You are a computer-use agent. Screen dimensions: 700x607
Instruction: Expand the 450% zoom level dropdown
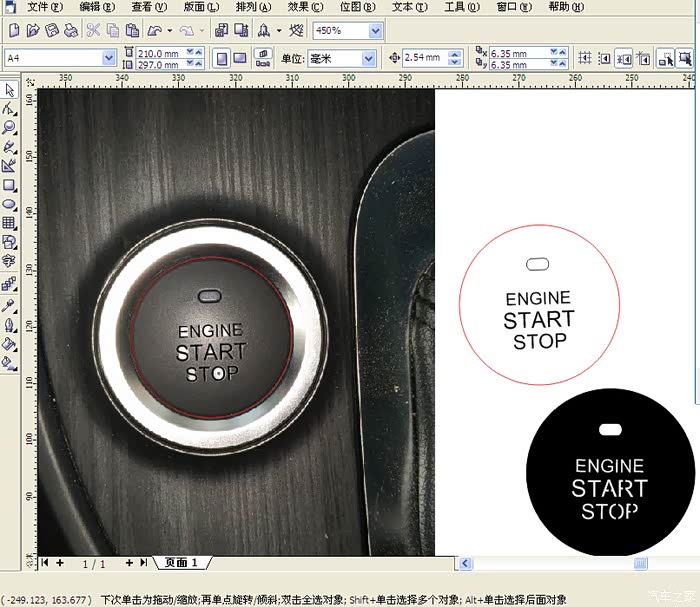pyautogui.click(x=375, y=31)
